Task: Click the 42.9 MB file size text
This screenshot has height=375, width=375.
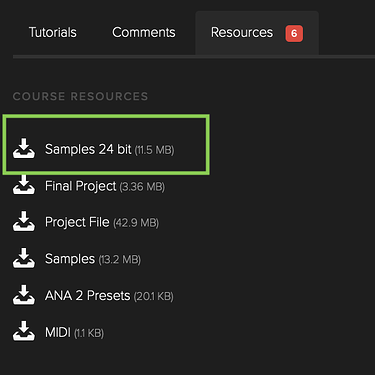Action: point(136,223)
